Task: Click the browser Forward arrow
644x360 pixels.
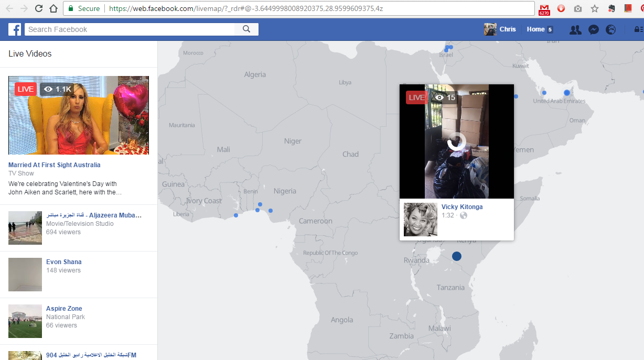Action: click(24, 8)
